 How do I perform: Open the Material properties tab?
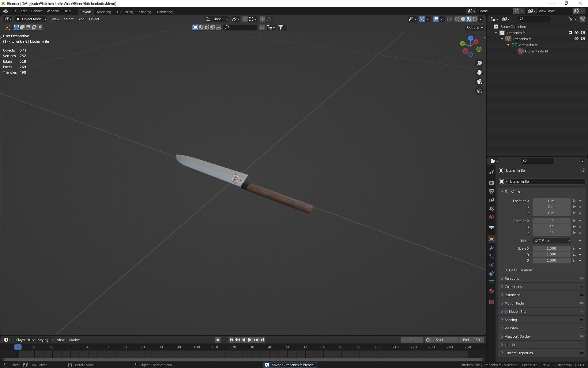[492, 291]
